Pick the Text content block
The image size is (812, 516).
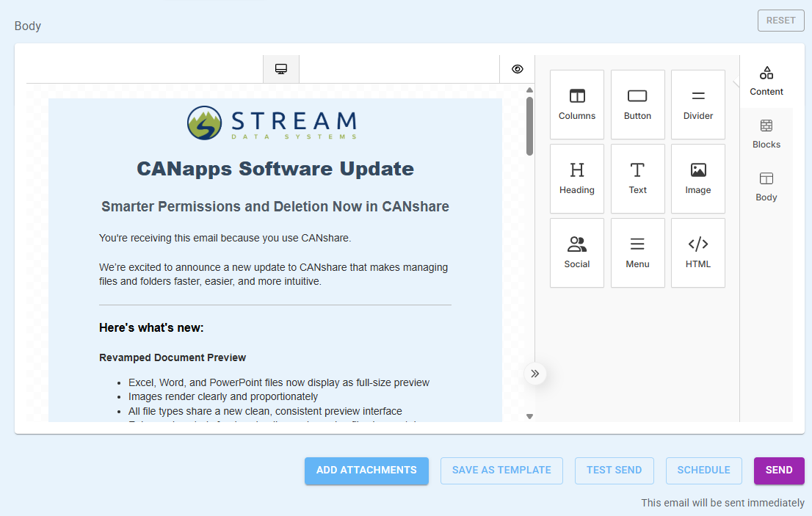[637, 178]
